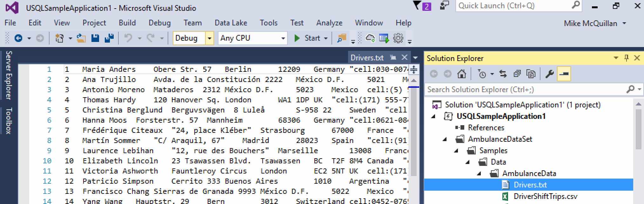This screenshot has height=204, width=644.
Task: Click the Pending Changes Filter clock icon
Action: [482, 74]
